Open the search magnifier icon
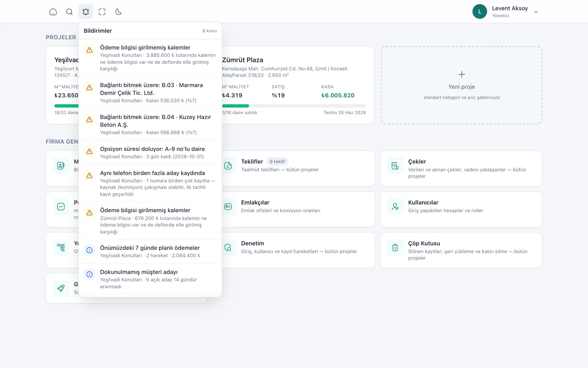This screenshot has height=368, width=588. click(70, 12)
